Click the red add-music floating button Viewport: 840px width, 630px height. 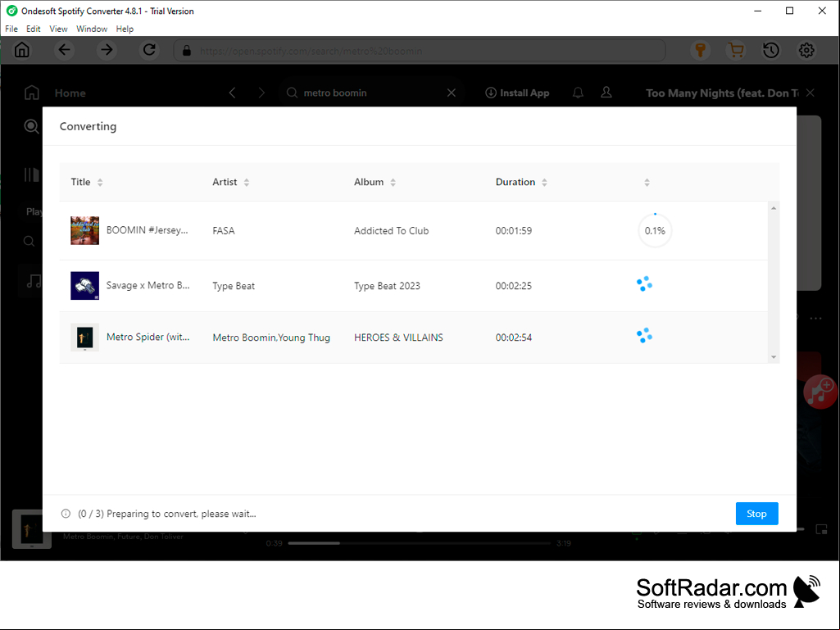click(820, 392)
